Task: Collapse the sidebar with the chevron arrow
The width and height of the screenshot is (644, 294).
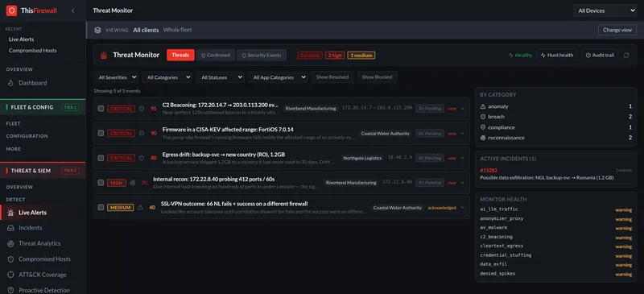Action: coord(73,10)
